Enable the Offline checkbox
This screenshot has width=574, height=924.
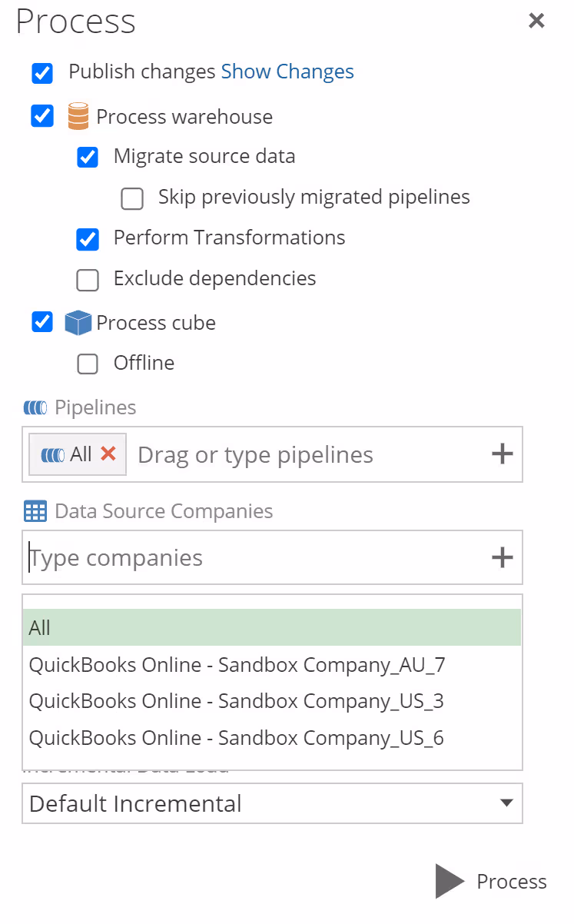click(x=88, y=364)
